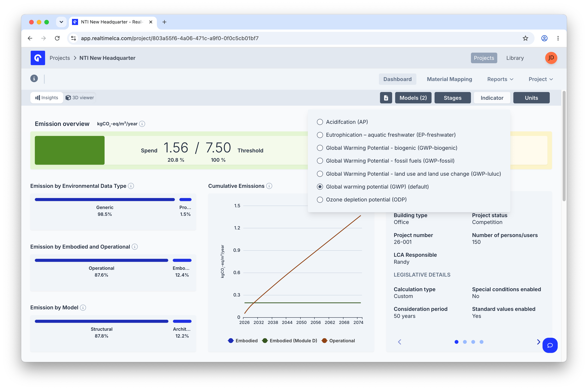Click info icon beside Cumulative Emissions
This screenshot has height=390, width=588.
click(x=269, y=186)
